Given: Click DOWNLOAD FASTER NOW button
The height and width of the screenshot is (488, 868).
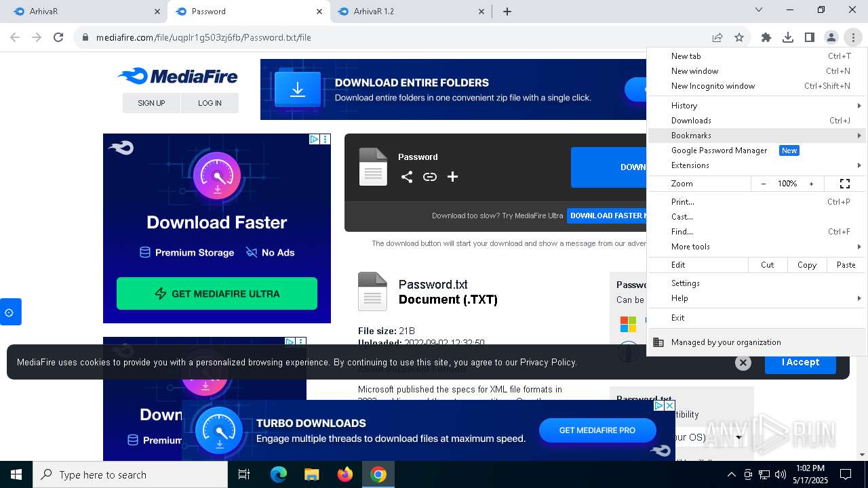Looking at the screenshot, I should point(607,216).
